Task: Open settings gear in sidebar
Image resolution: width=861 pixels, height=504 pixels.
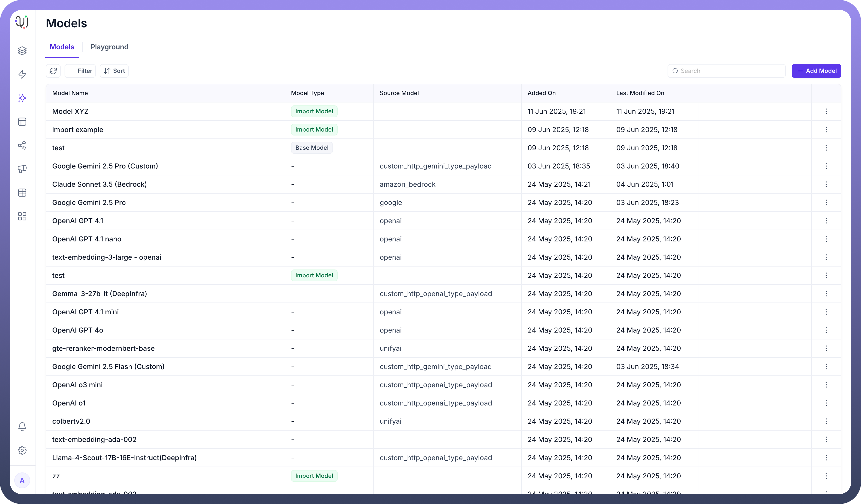Action: pyautogui.click(x=22, y=450)
